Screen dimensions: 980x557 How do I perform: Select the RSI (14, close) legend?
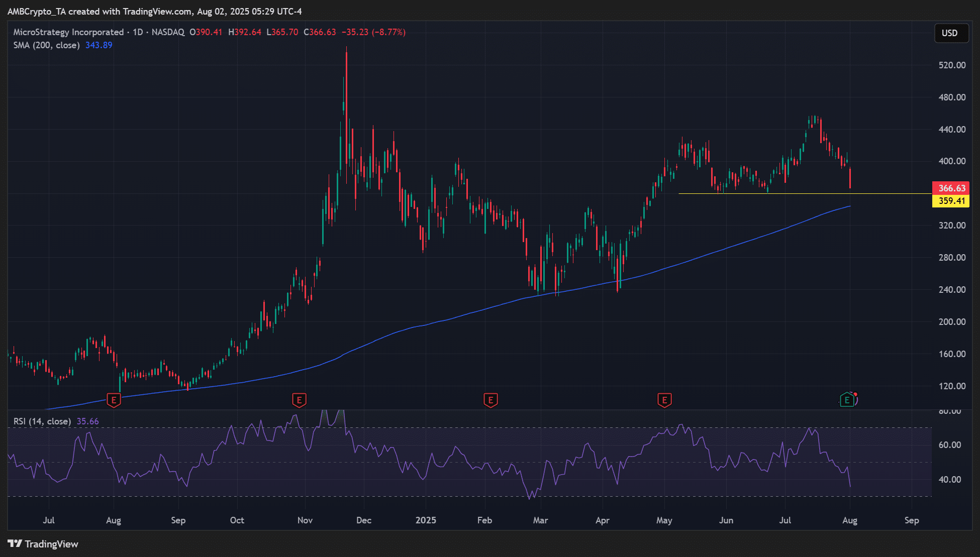pyautogui.click(x=42, y=421)
